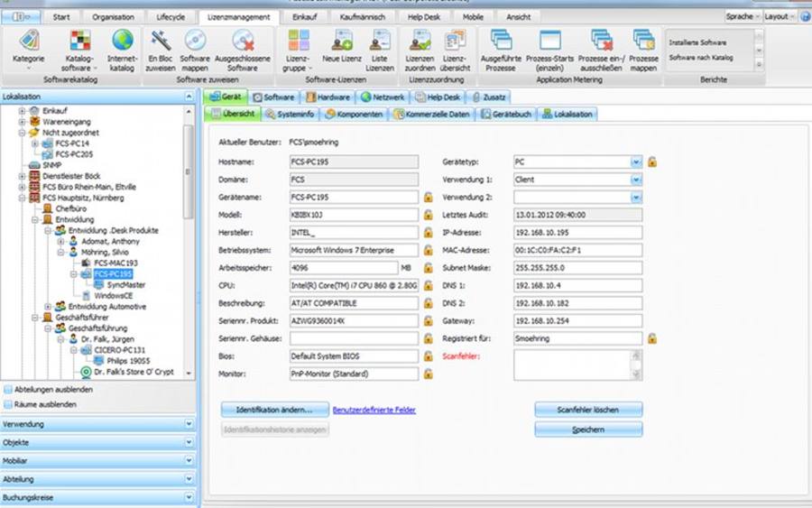
Task: Collapse the Lokalisation panel
Action: [189, 97]
